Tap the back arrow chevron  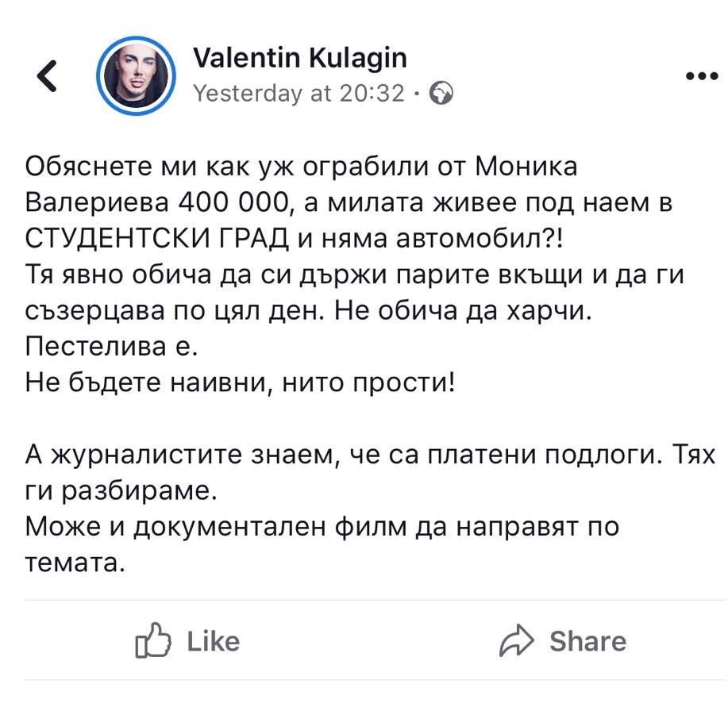[47, 76]
